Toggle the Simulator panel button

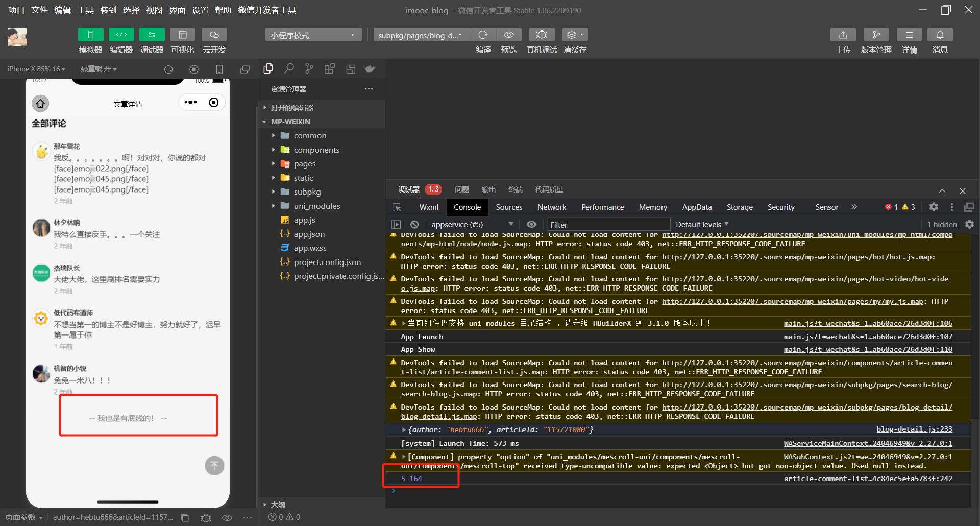(x=90, y=35)
